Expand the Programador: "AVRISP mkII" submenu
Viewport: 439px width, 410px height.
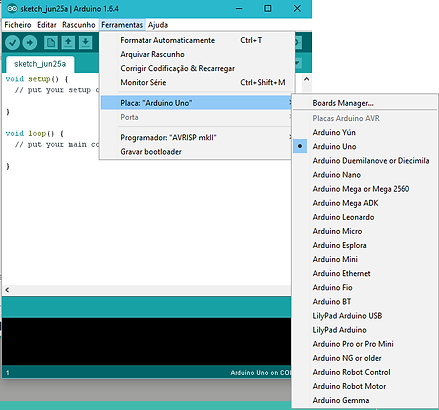197,137
